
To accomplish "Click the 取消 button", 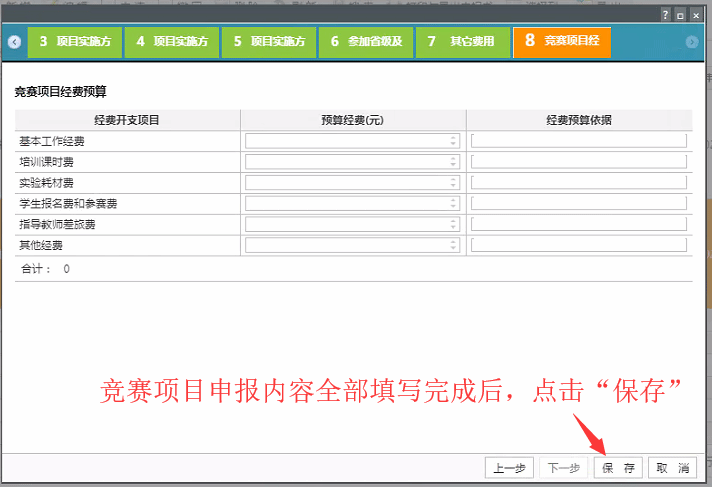I will click(x=672, y=468).
